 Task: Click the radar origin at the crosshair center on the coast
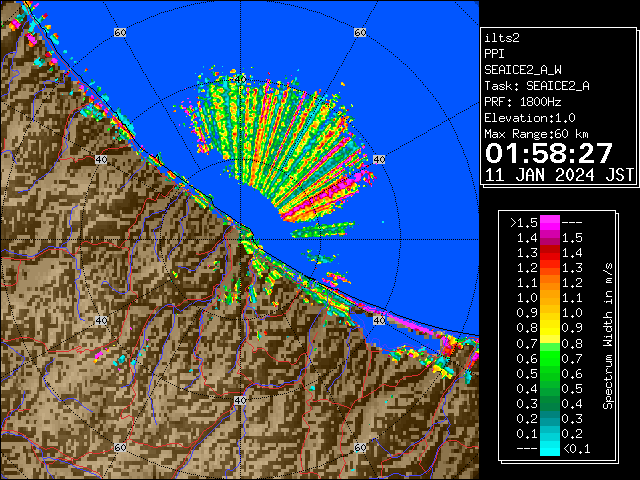pyautogui.click(x=240, y=240)
